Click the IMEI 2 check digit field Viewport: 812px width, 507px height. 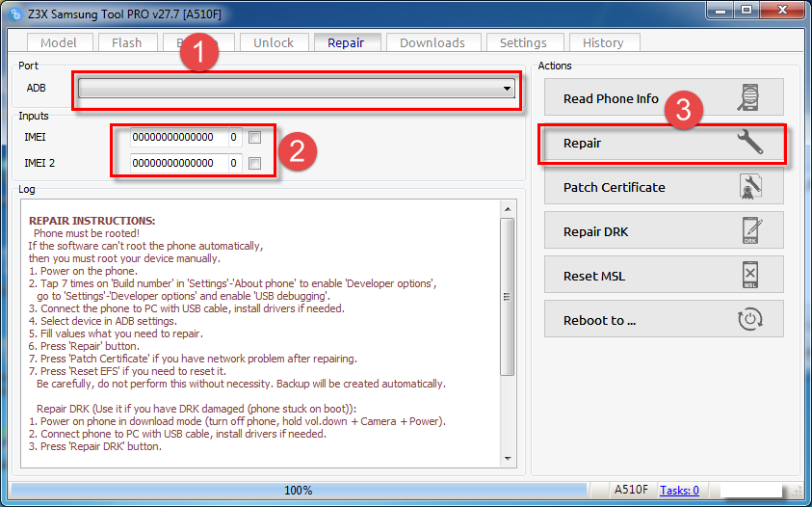click(x=235, y=163)
